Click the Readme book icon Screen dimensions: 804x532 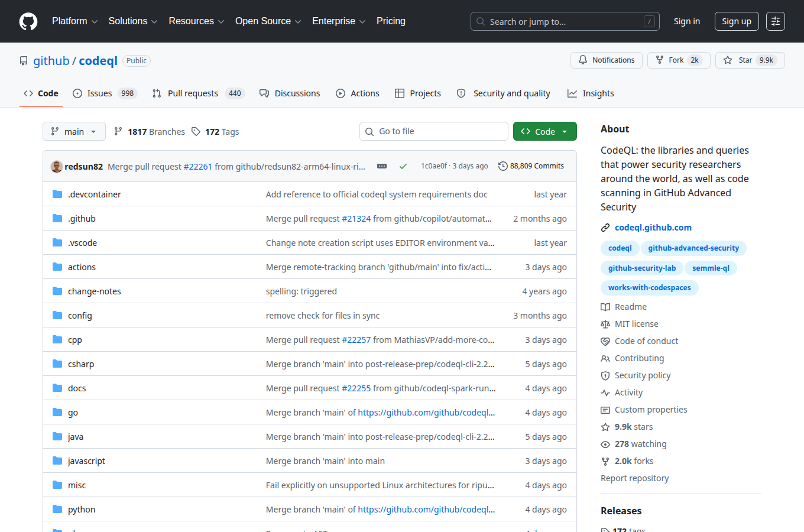coord(605,307)
